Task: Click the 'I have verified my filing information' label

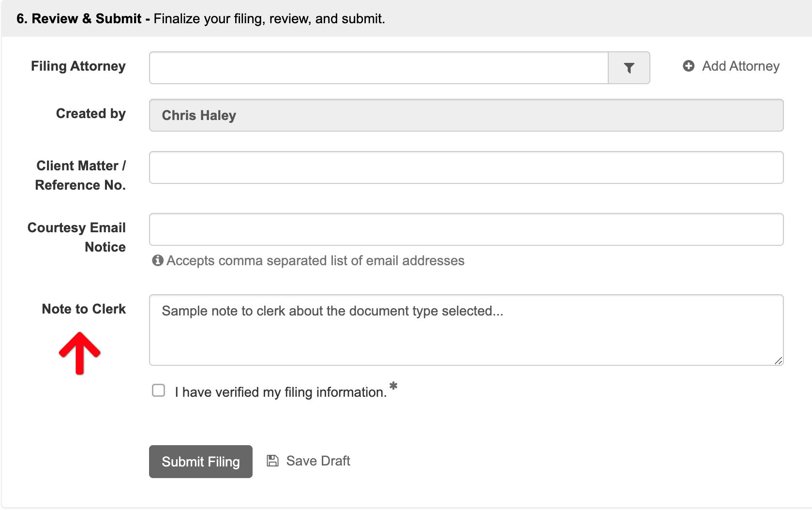Action: (281, 392)
